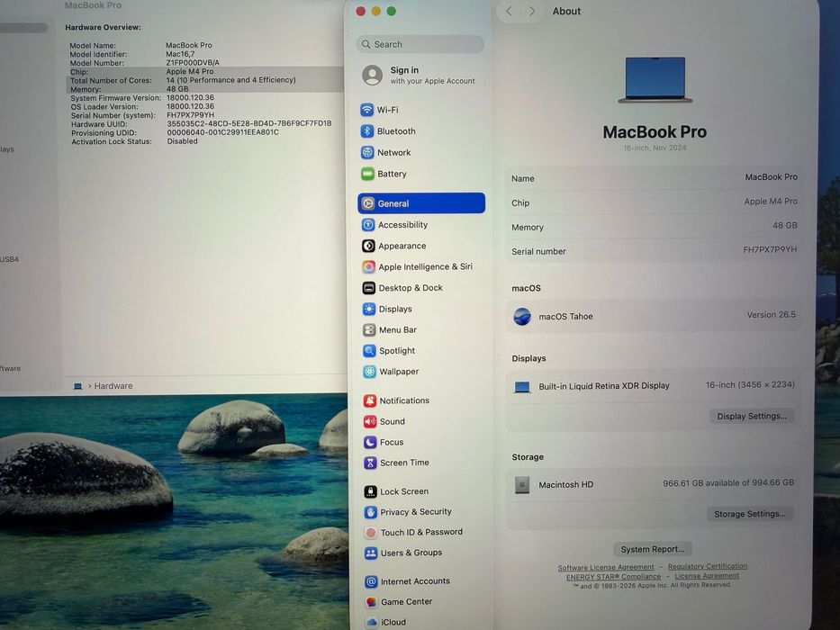The image size is (840, 630).
Task: Select Memory 48 GB row in System Information
Action: (206, 89)
